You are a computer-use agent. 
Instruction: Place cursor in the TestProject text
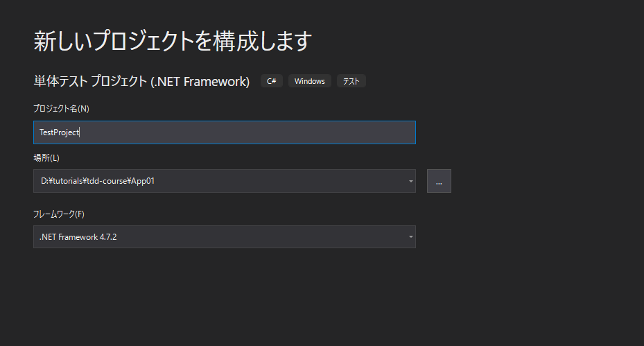(60, 132)
